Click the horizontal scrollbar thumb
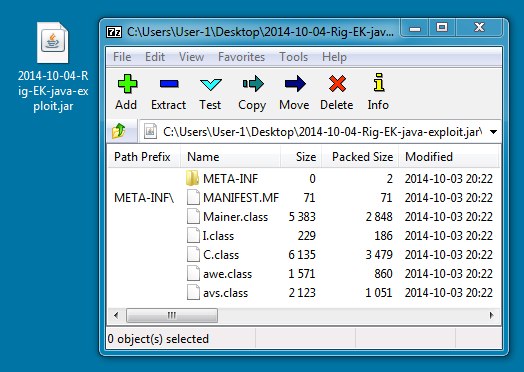 (x=172, y=315)
